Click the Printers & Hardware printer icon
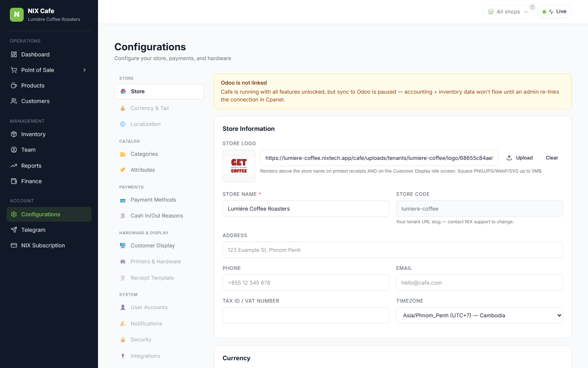588x368 pixels. [x=123, y=261]
